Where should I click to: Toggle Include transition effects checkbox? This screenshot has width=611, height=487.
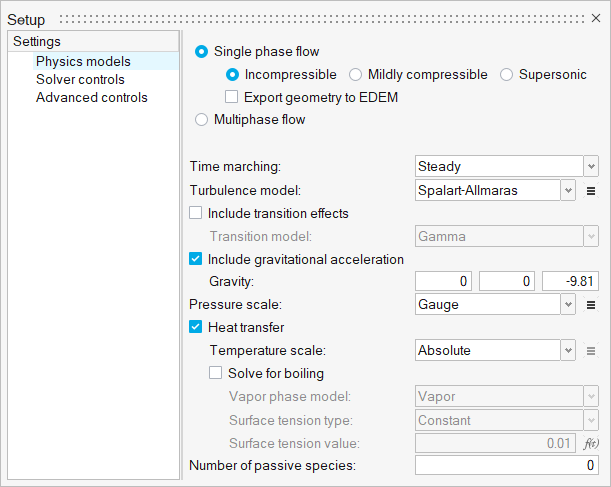click(196, 213)
